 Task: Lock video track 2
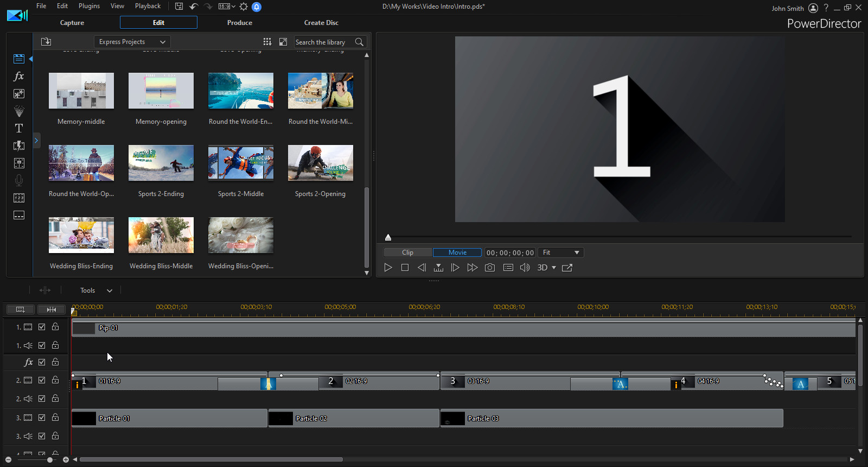click(x=55, y=380)
